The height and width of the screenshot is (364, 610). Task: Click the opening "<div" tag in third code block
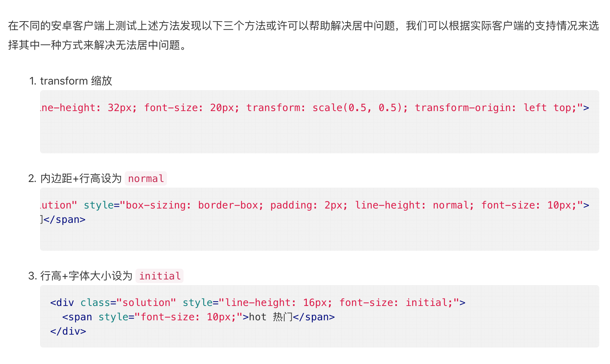62,302
